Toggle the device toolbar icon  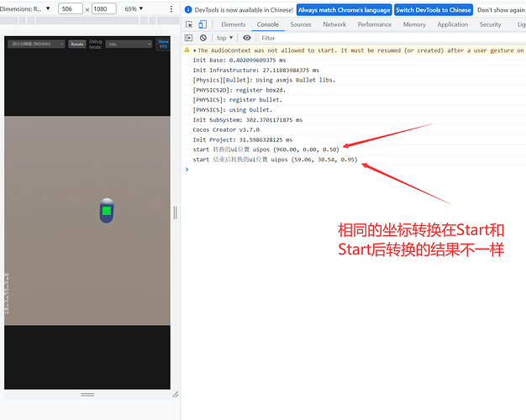click(203, 24)
